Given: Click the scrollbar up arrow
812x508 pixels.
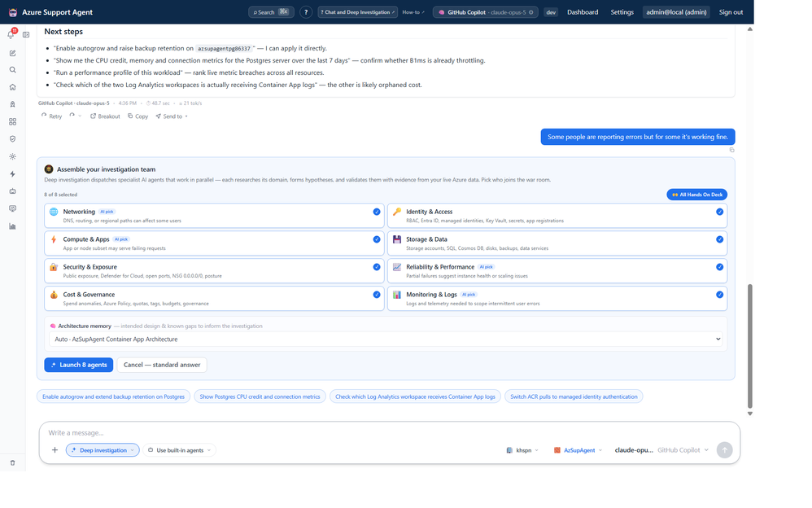Looking at the screenshot, I should click(x=750, y=29).
